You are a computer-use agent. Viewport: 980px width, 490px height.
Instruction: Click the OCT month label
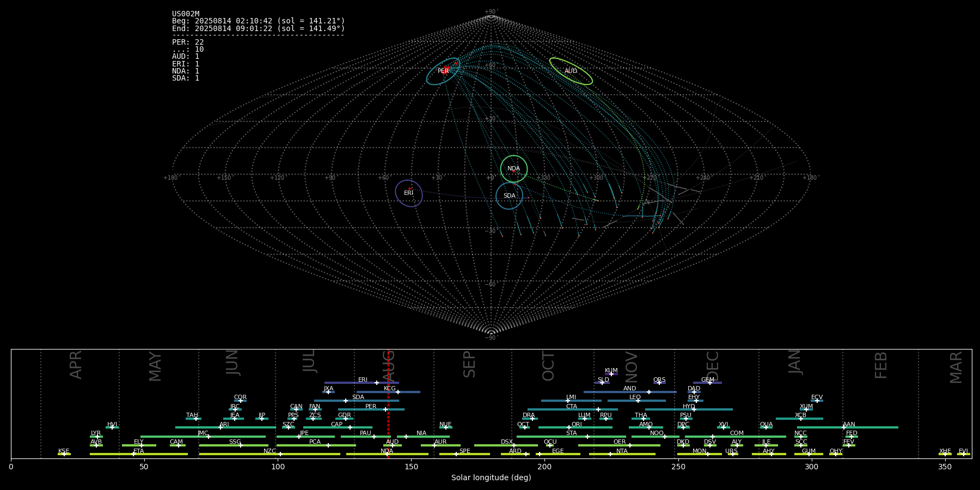[548, 366]
